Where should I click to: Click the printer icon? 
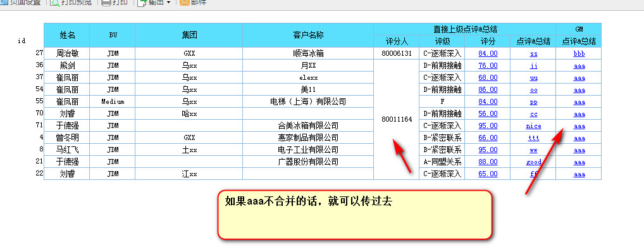point(106,3)
